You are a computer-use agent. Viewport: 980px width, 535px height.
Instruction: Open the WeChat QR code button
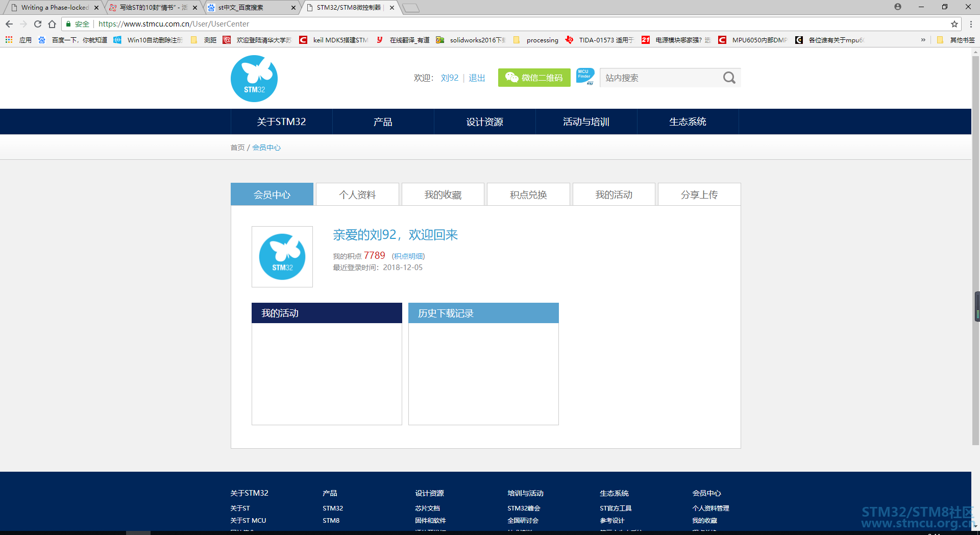(534, 78)
